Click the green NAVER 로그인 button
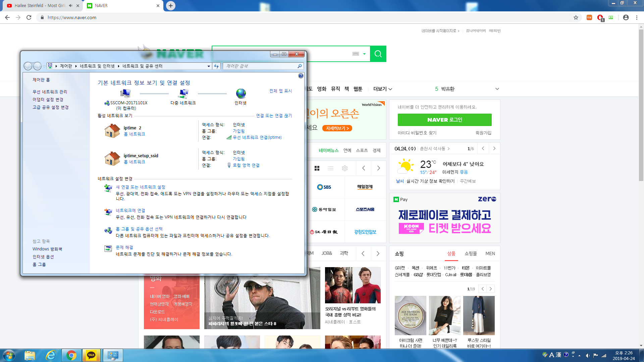This screenshot has width=644, height=362. (444, 120)
